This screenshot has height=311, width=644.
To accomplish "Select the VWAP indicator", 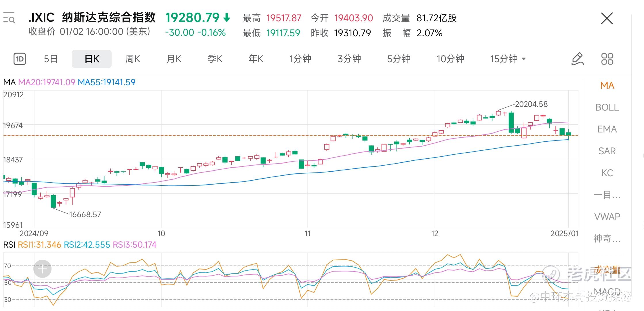I will (607, 217).
